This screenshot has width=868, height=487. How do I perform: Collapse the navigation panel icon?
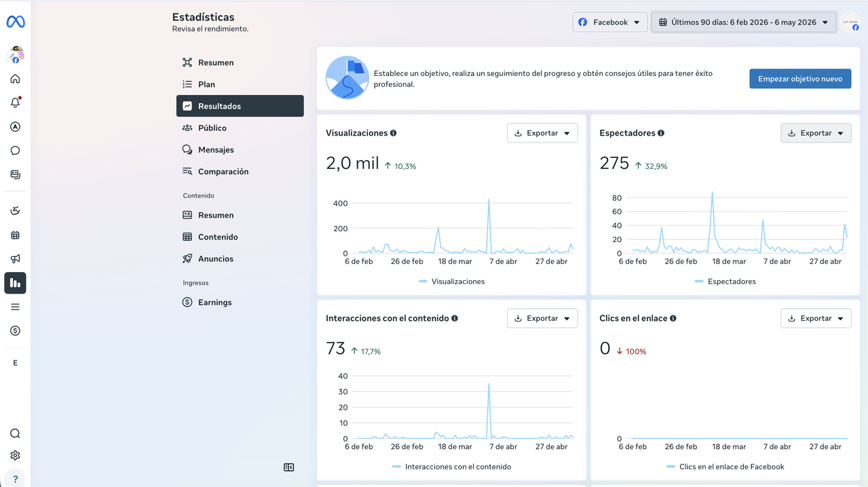point(289,467)
